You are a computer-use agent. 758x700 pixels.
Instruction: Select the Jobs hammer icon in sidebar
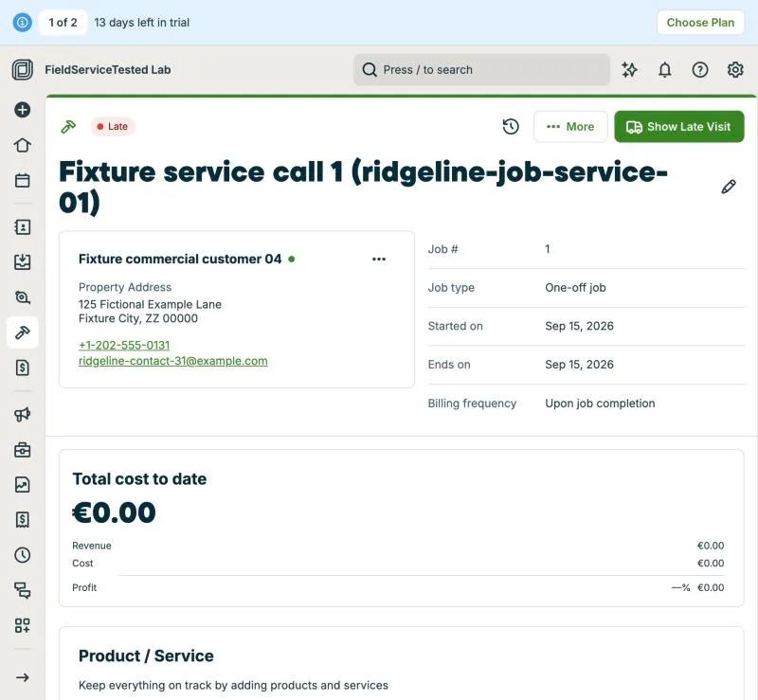[22, 332]
